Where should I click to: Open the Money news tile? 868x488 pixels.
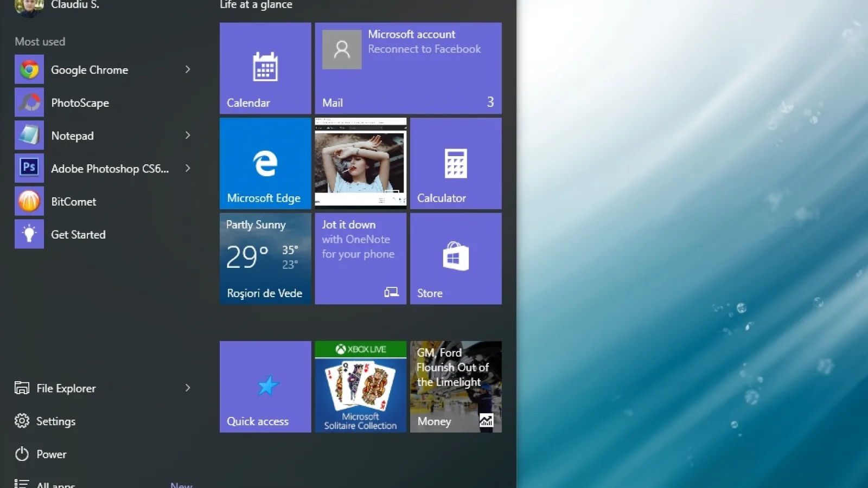(456, 387)
